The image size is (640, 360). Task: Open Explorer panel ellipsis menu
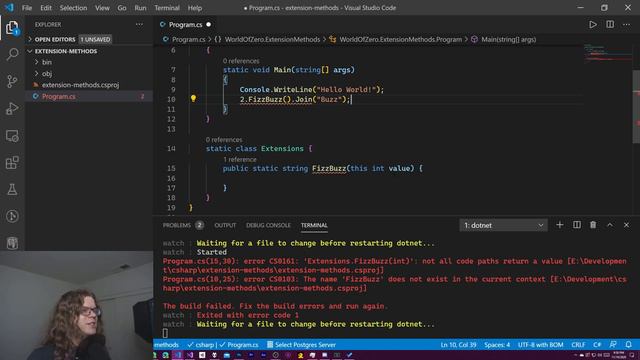[139, 24]
